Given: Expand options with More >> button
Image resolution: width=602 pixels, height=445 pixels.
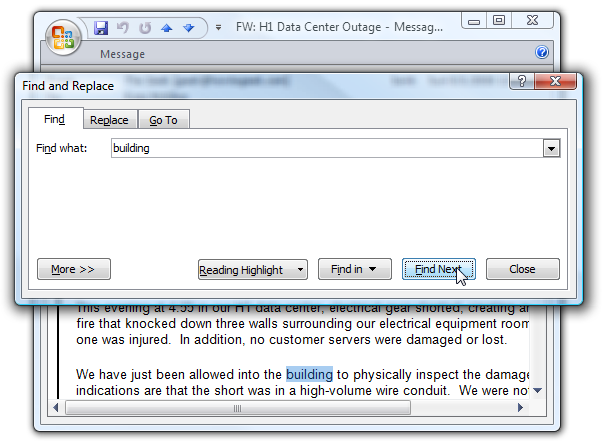Looking at the screenshot, I should 74,269.
